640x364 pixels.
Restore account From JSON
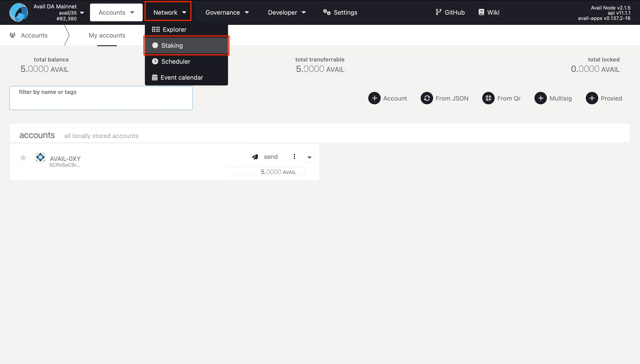click(x=444, y=98)
